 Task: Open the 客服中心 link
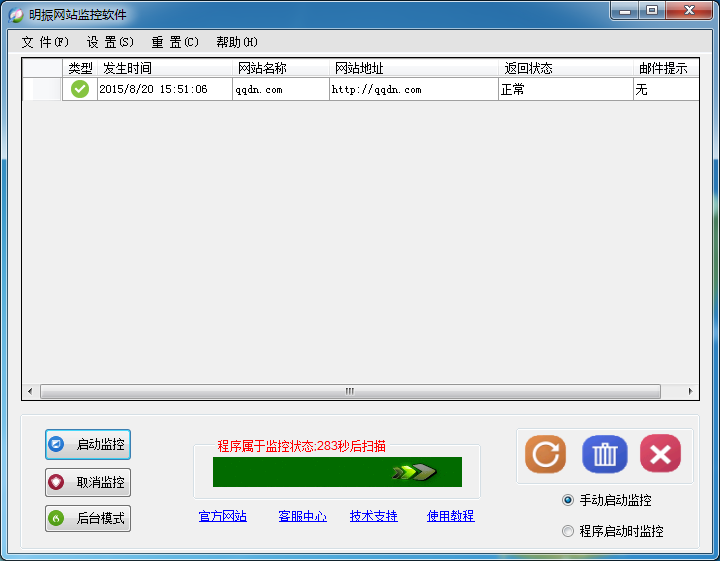[302, 516]
